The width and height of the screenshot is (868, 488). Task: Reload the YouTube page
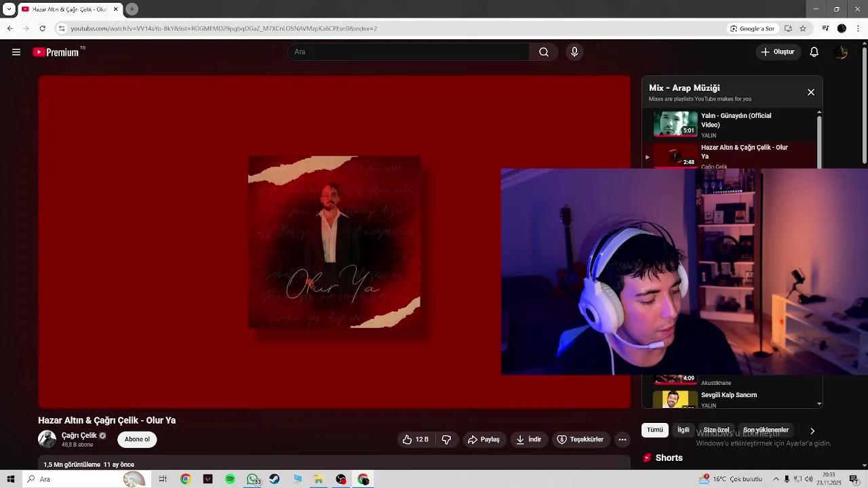coord(42,28)
